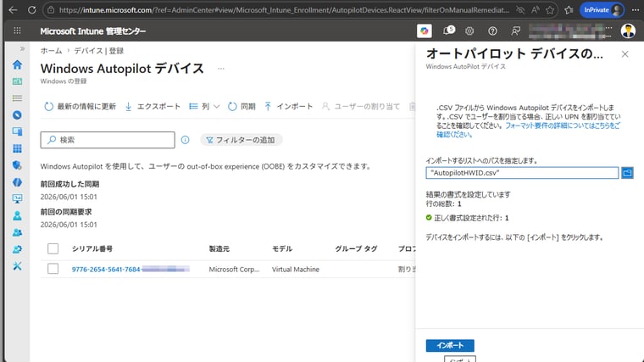
Task: Open the app launcher waffle icon
Action: (17, 31)
